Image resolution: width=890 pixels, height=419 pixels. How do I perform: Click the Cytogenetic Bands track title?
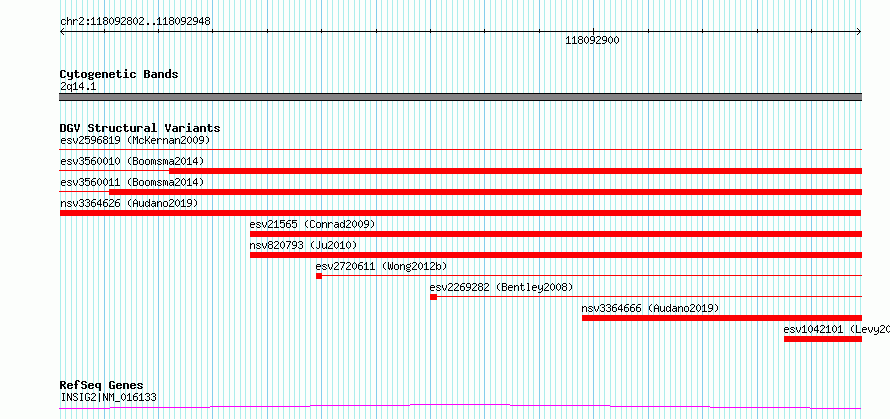(119, 74)
